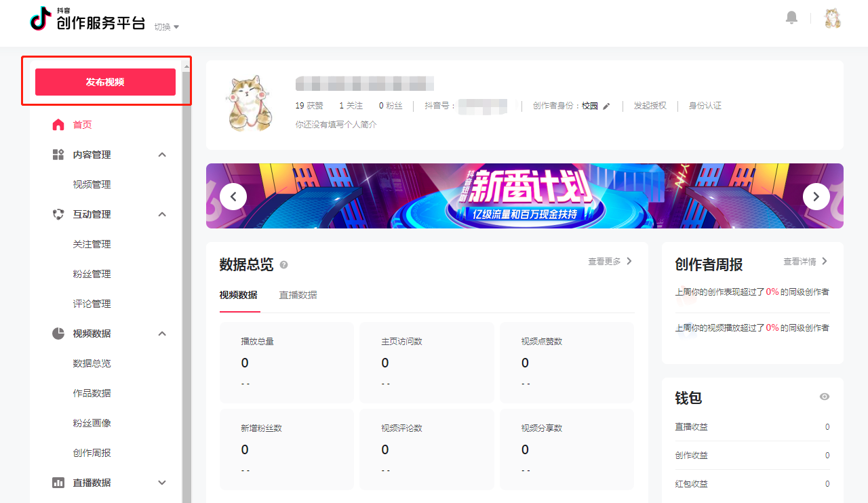Switch to the 视频数据 tab
868x503 pixels.
pos(238,295)
